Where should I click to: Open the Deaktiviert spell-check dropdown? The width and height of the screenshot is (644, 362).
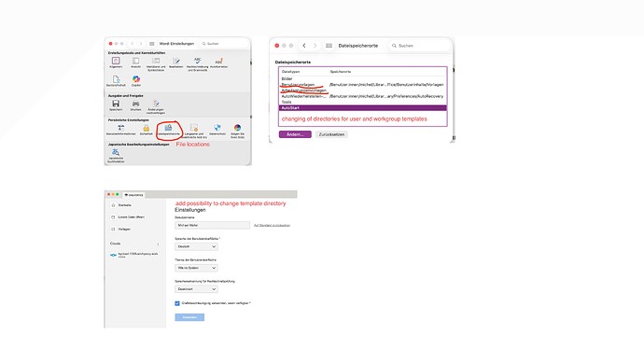(x=196, y=289)
